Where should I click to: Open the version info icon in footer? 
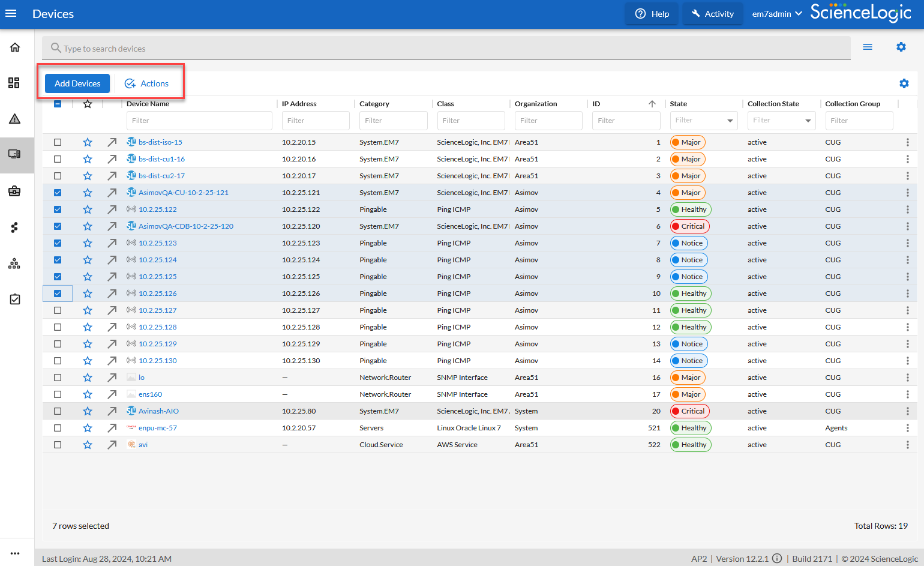coord(777,558)
